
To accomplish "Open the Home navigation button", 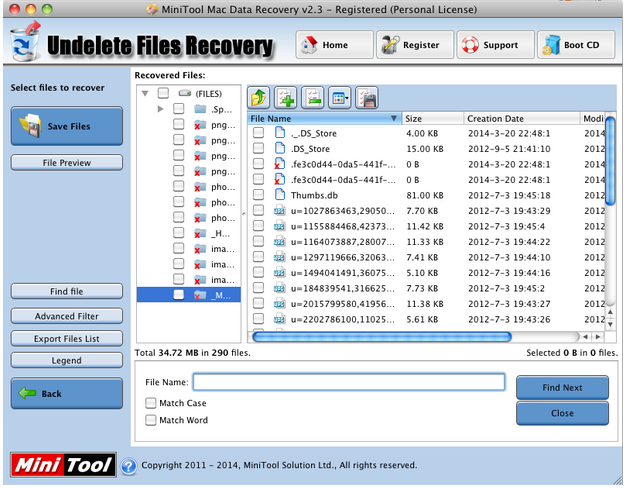I will pos(335,45).
